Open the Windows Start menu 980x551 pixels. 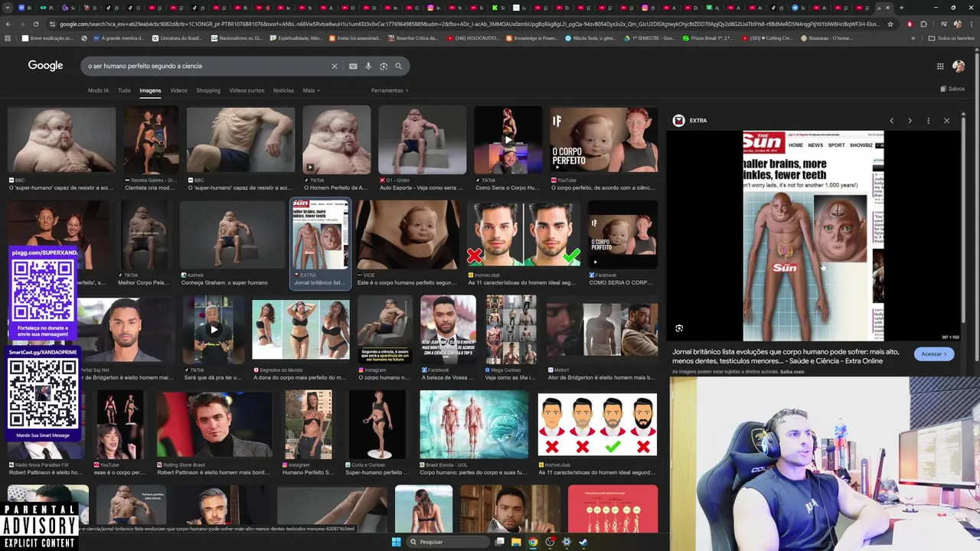[396, 542]
